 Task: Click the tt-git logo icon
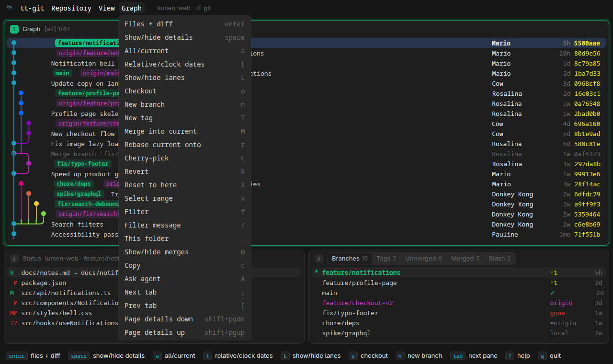point(10,8)
